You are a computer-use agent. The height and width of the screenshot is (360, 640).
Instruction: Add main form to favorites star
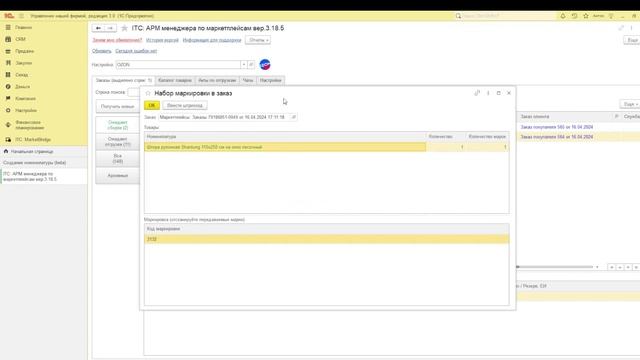pos(124,28)
